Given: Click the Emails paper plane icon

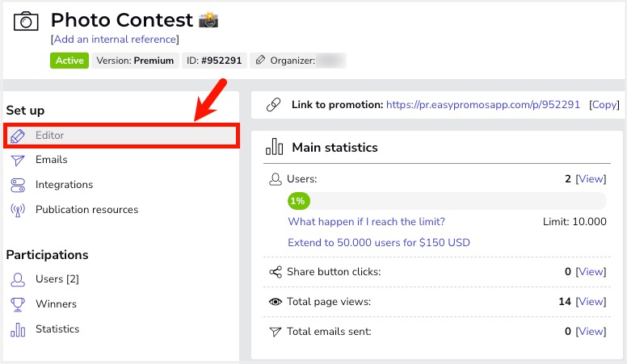Looking at the screenshot, I should coord(18,161).
